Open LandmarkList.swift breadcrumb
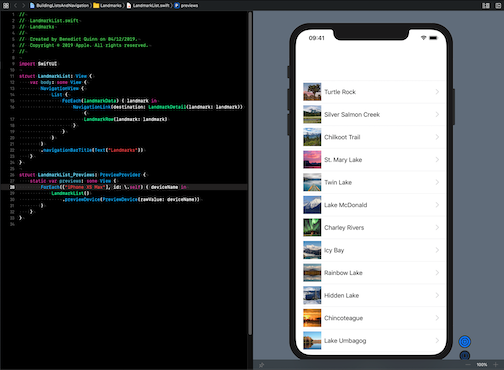This screenshot has height=370, width=504. coord(149,5)
